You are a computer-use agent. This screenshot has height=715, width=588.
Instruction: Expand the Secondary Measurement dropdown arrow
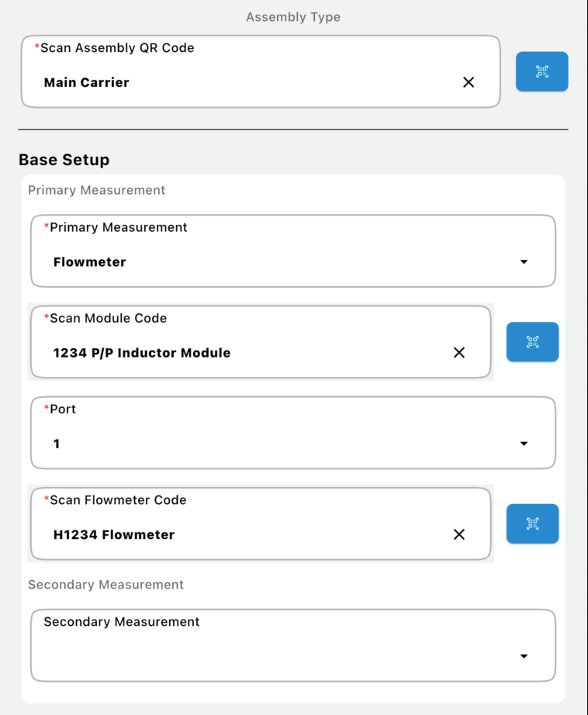coord(524,656)
